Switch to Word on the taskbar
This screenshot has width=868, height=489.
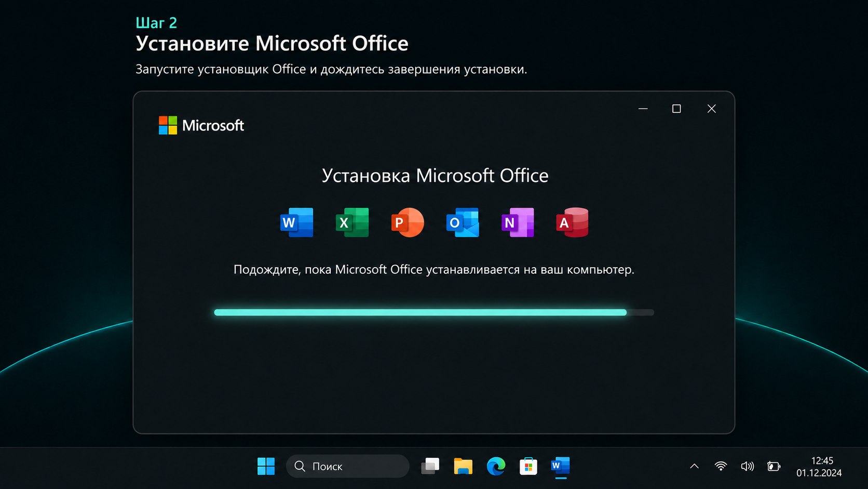(561, 466)
